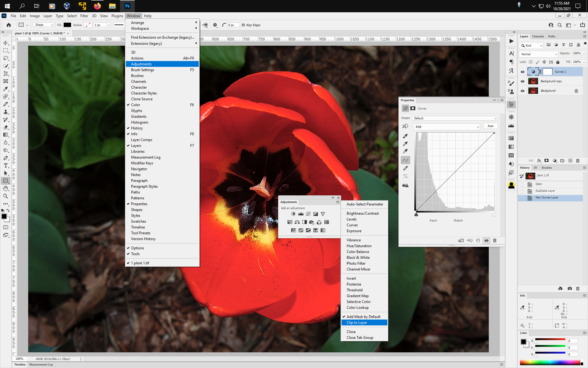This screenshot has width=588, height=368.
Task: Click the Photo Filter camera icon
Action: pos(311,222)
